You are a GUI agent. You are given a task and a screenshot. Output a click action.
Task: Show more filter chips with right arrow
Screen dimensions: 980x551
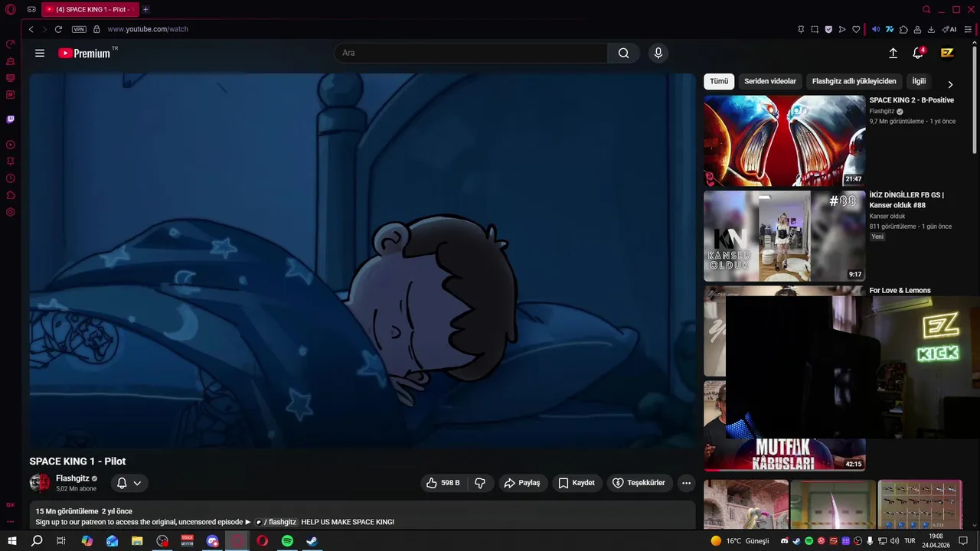coord(950,84)
